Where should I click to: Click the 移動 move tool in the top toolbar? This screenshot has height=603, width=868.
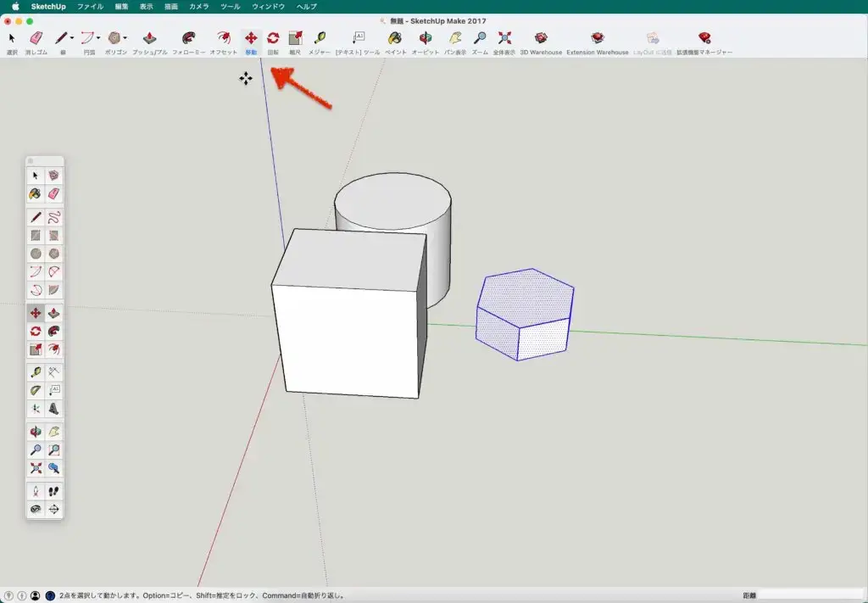(251, 38)
